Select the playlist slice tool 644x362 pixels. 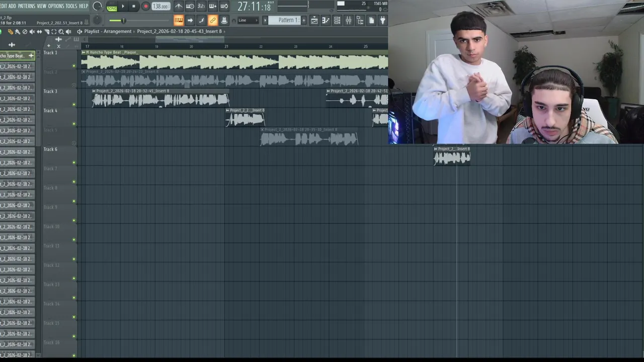click(x=47, y=32)
